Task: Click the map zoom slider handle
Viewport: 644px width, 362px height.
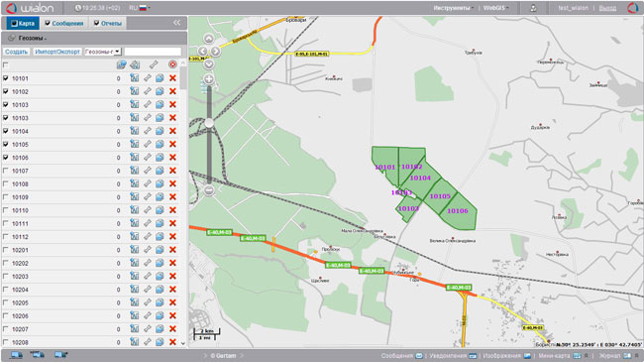Action: 209,123
